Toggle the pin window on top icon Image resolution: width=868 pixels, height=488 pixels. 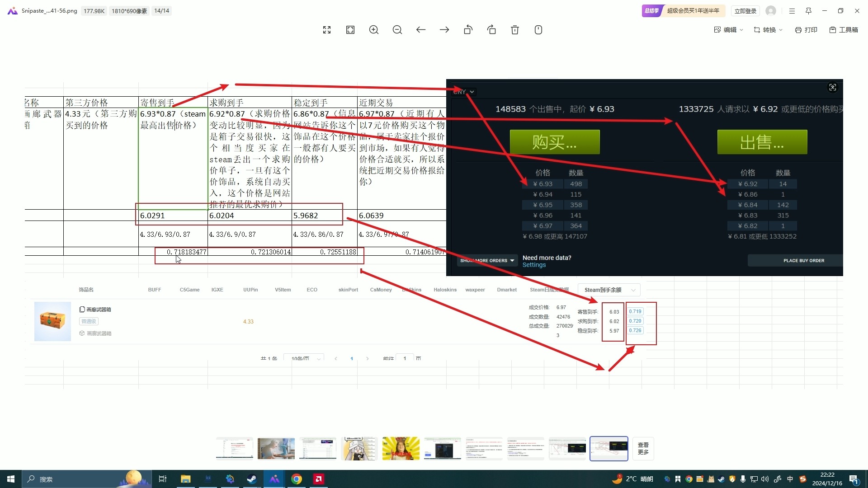pos(808,11)
